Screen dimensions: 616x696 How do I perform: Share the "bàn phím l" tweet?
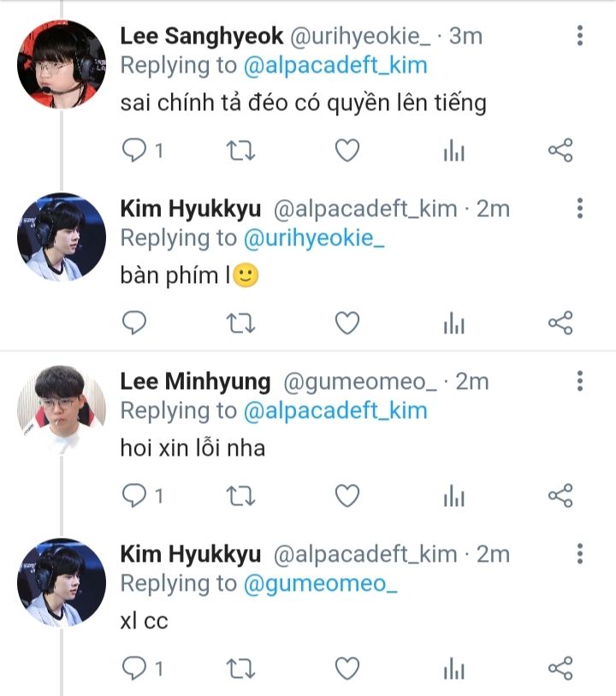click(x=560, y=323)
